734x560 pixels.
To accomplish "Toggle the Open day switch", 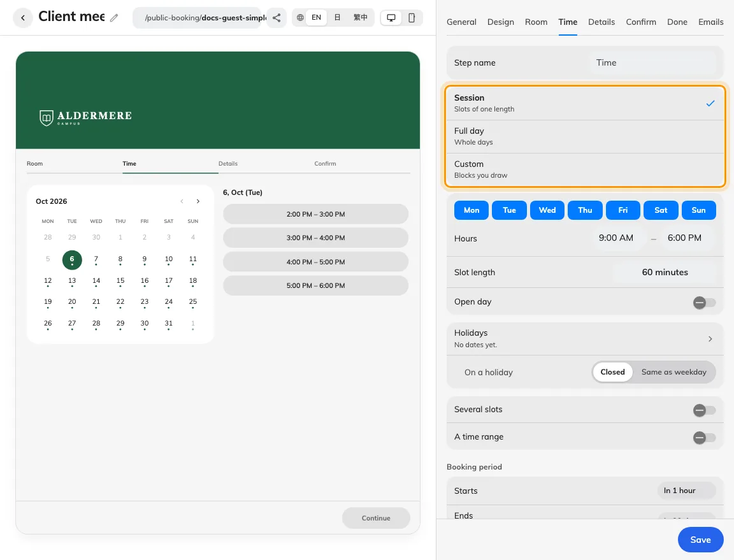I will coord(704,303).
